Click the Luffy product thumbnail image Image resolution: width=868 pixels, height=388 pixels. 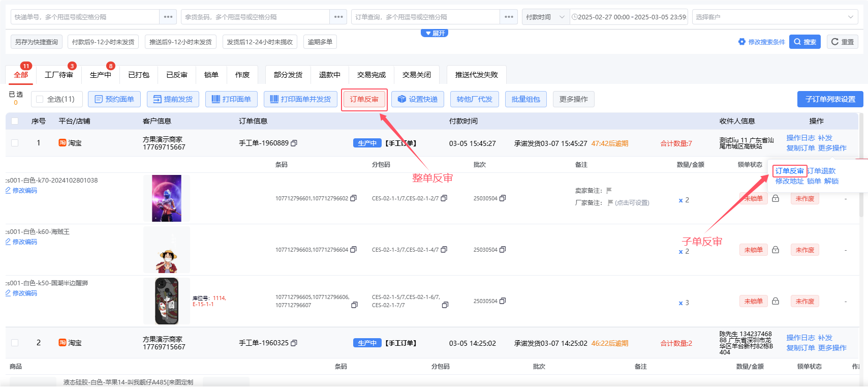[167, 250]
